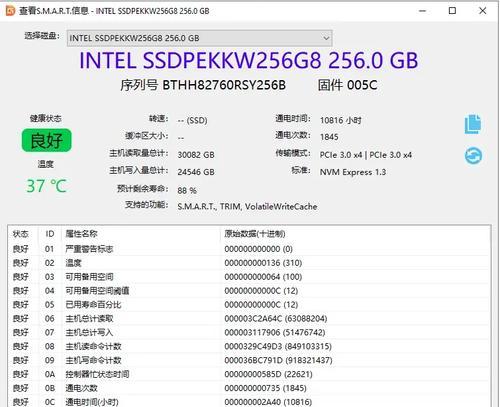The height and width of the screenshot is (407, 500).
Task: Select the 02 温度 attribute row
Action: (249, 263)
